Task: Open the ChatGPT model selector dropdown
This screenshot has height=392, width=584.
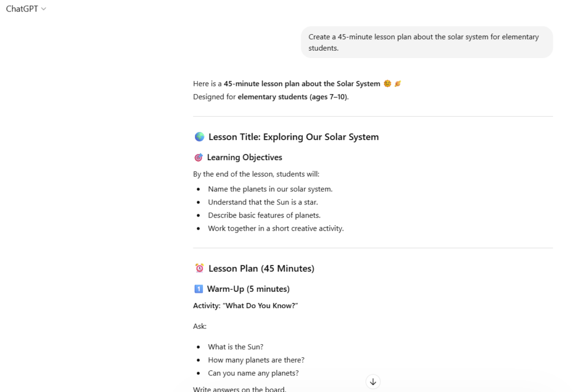Action: (x=26, y=9)
